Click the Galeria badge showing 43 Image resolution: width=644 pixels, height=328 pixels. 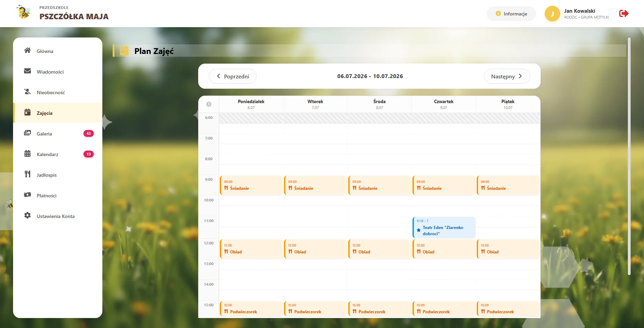pos(89,133)
